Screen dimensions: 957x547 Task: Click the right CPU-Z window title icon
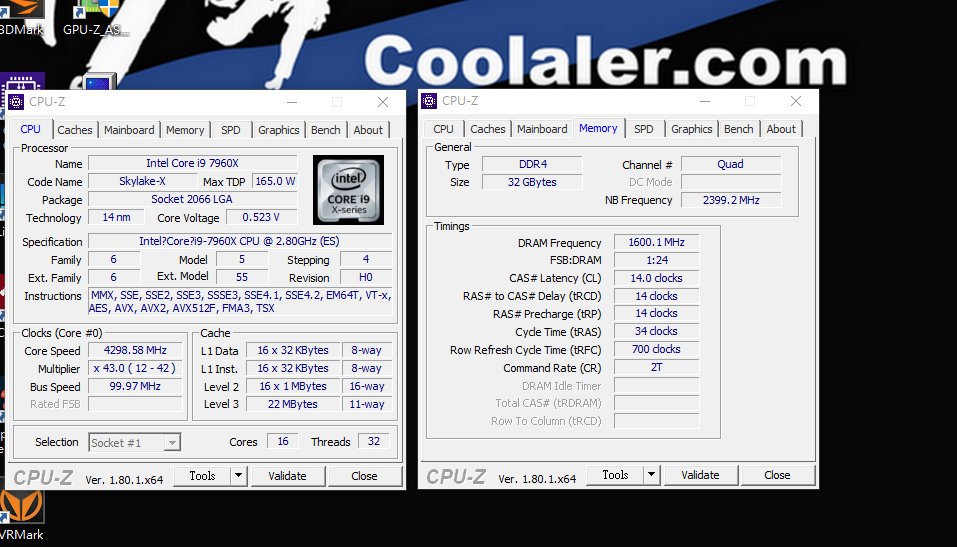click(x=430, y=101)
